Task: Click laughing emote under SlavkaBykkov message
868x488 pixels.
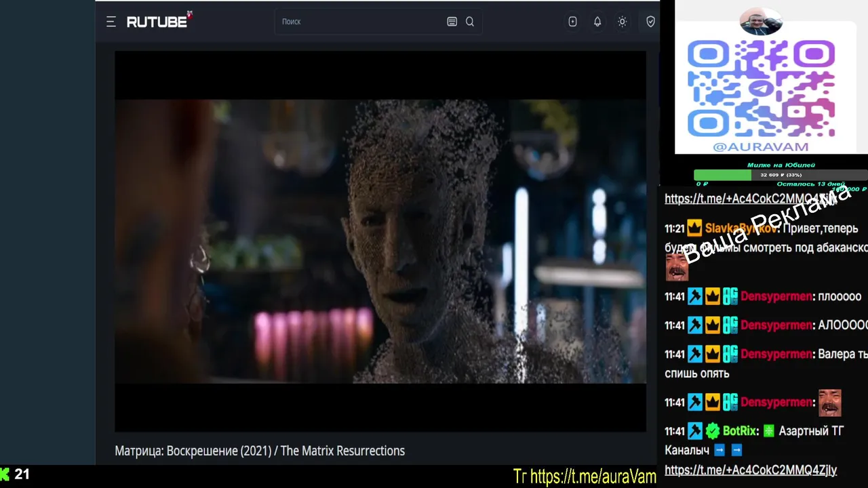Action: coord(677,267)
